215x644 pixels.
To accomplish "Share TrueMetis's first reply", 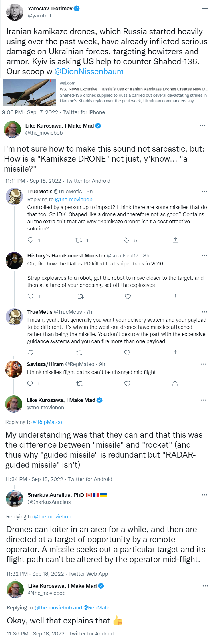I will pos(176,240).
